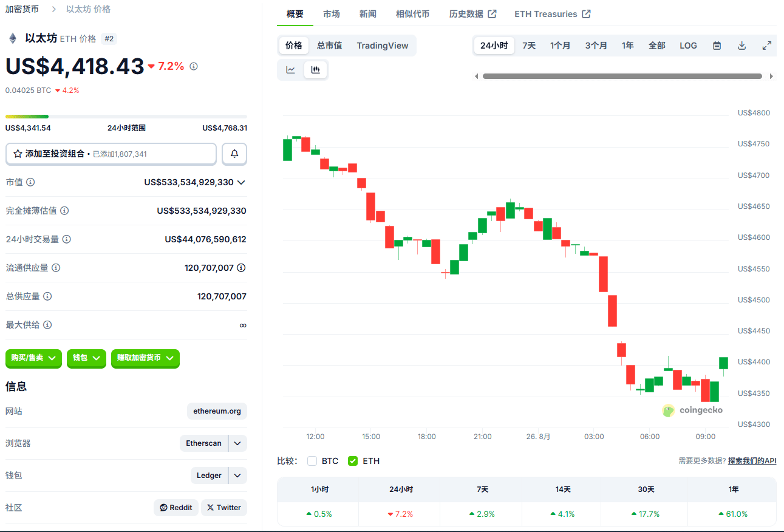The image size is (784, 532).
Task: Click the price alert bell icon
Action: [x=234, y=154]
